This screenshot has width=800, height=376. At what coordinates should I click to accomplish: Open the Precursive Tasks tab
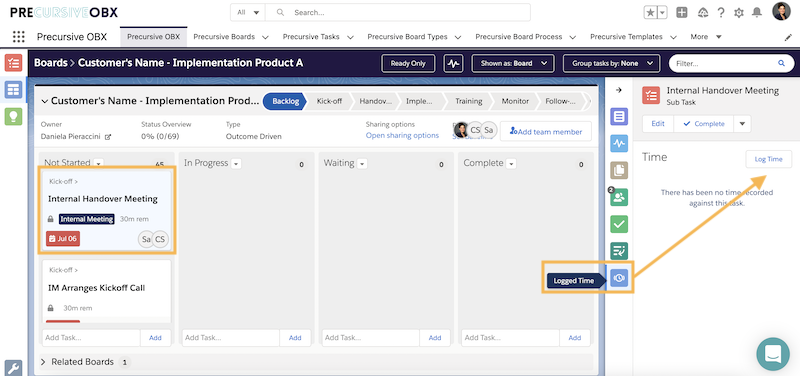pyautogui.click(x=311, y=37)
